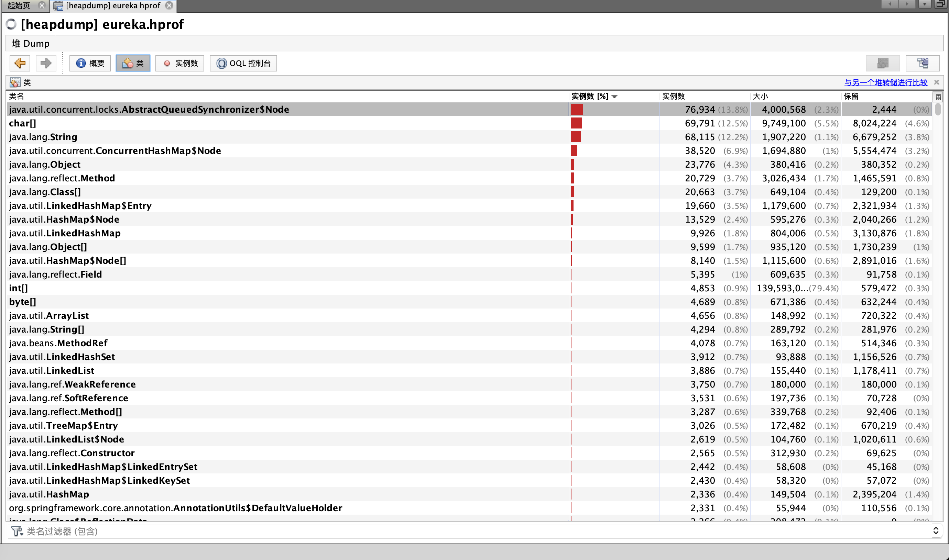Click the forward arrow navigation icon
The image size is (949, 560).
pos(46,63)
